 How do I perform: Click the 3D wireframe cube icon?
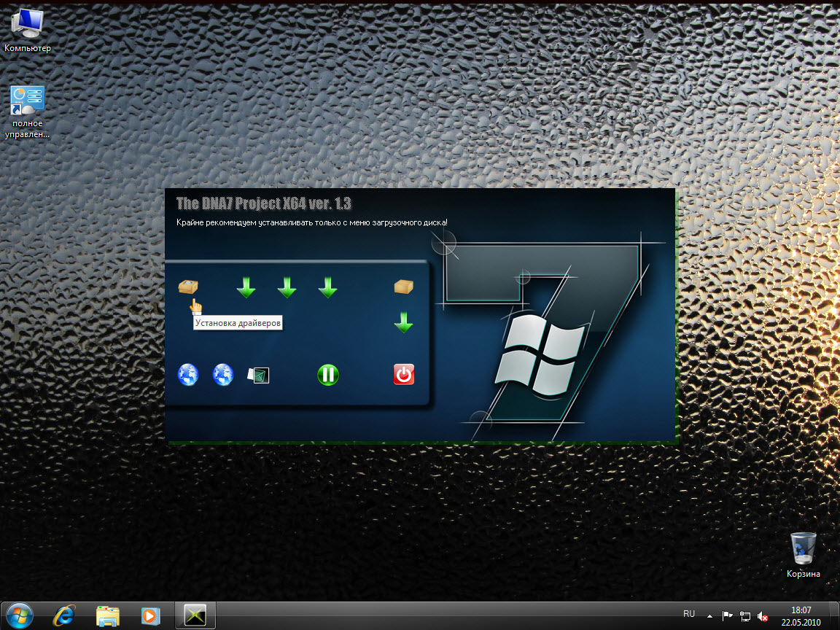(259, 375)
